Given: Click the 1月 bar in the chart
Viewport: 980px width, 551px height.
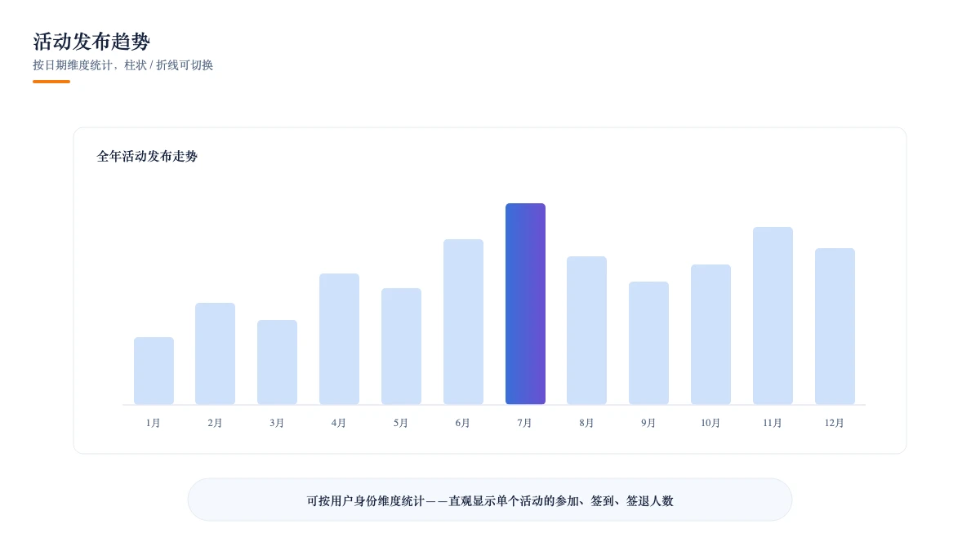Looking at the screenshot, I should [x=154, y=371].
